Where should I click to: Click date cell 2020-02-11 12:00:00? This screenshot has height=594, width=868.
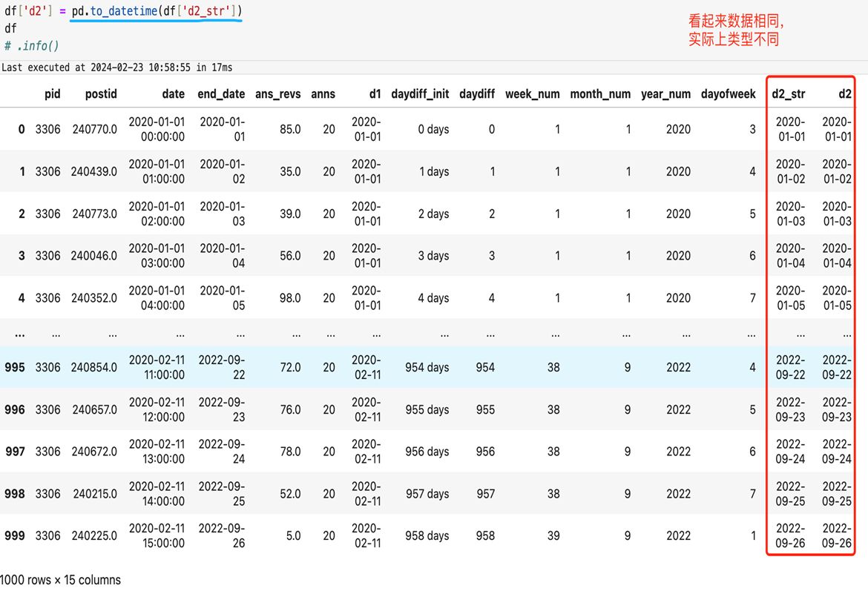tap(157, 409)
